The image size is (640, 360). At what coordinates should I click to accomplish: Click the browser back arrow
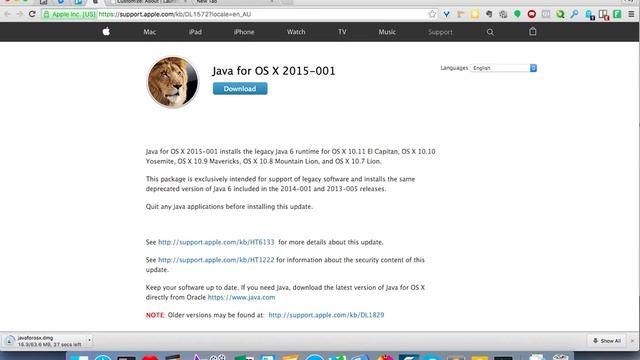(7, 14)
